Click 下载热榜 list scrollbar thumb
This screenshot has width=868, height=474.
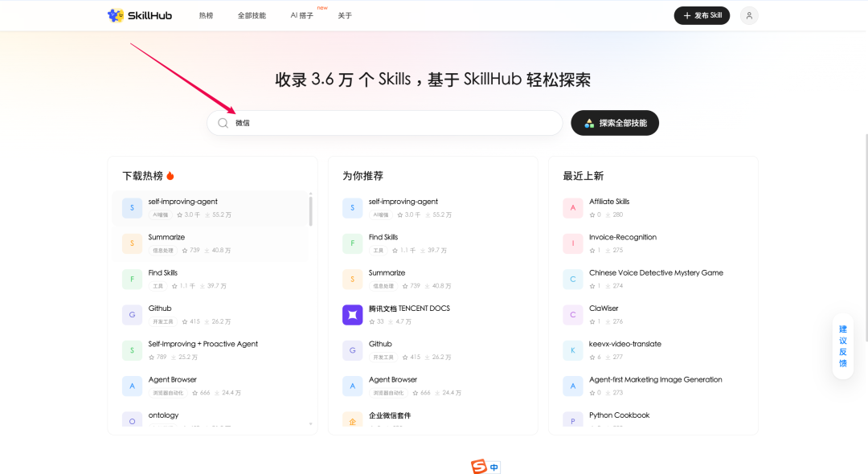tap(310, 210)
